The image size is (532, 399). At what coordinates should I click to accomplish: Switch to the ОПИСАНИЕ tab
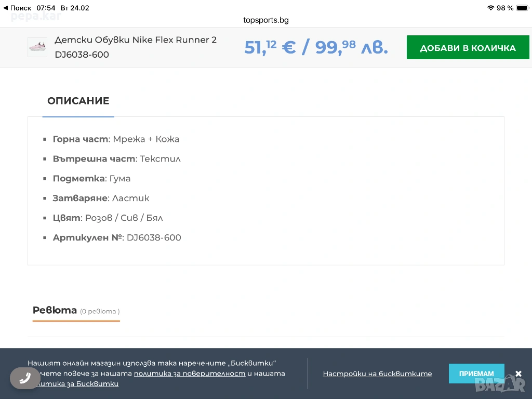coord(78,101)
